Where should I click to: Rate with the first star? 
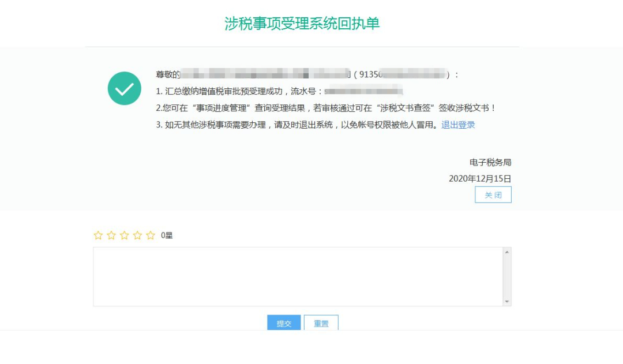coord(98,235)
